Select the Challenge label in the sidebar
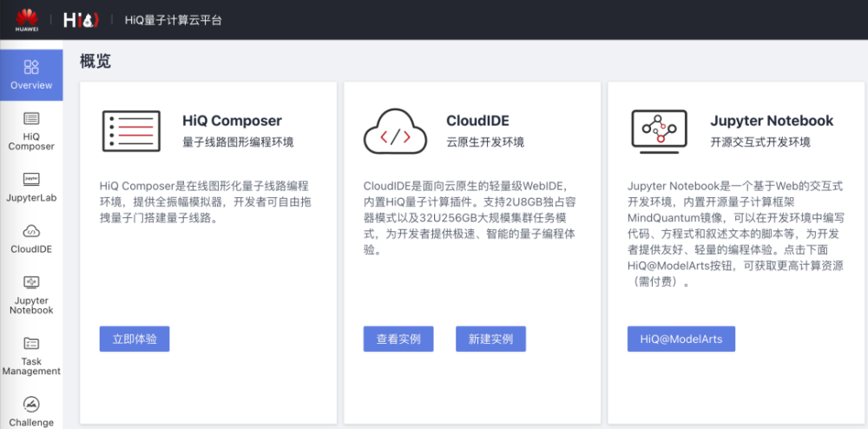The width and height of the screenshot is (868, 429). [31, 422]
